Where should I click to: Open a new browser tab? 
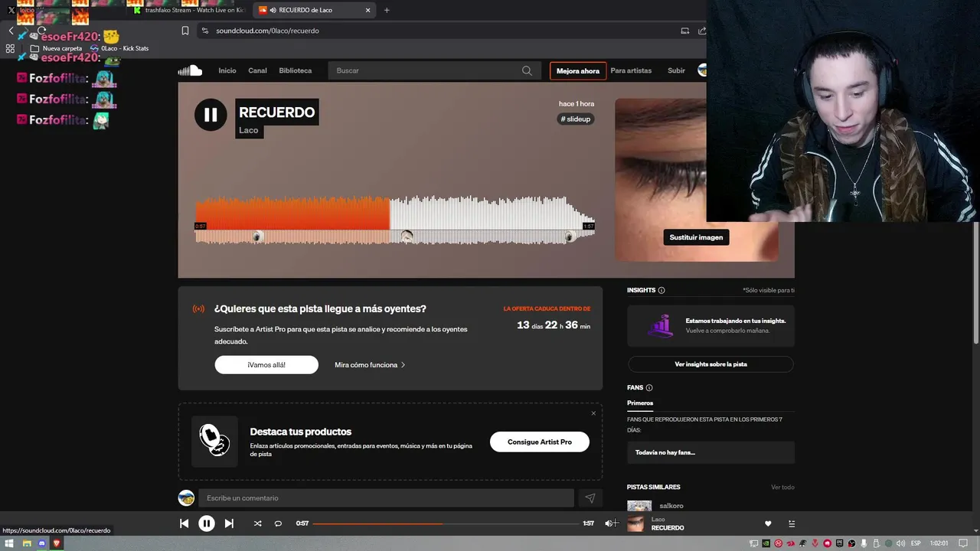click(x=387, y=10)
